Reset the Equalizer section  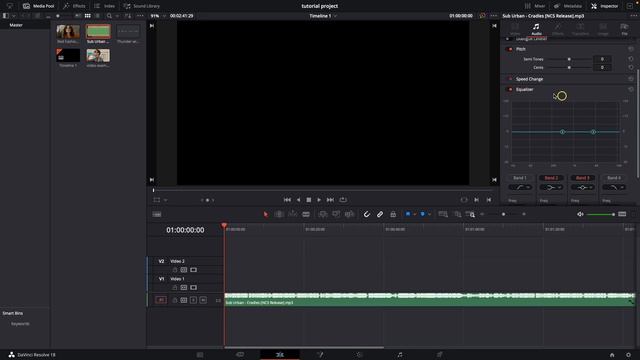pyautogui.click(x=631, y=89)
